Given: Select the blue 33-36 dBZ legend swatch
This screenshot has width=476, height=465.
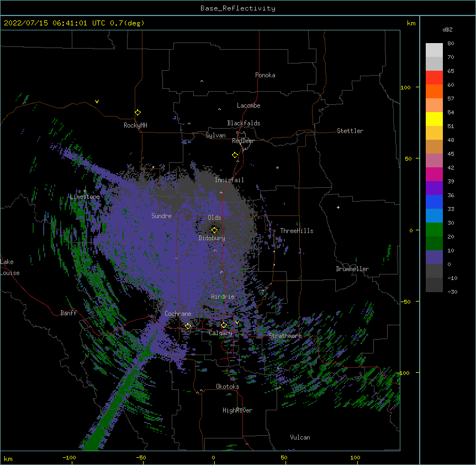Looking at the screenshot, I should click(434, 202).
